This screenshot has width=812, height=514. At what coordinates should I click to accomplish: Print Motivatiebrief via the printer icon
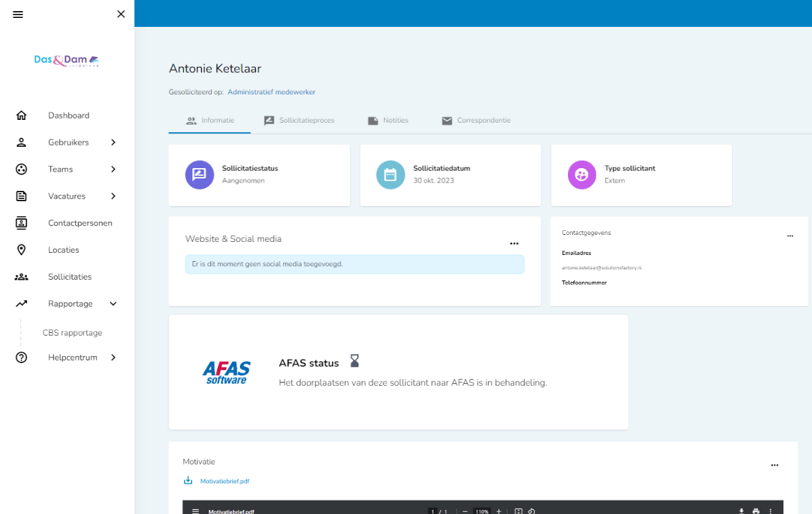pos(755,511)
